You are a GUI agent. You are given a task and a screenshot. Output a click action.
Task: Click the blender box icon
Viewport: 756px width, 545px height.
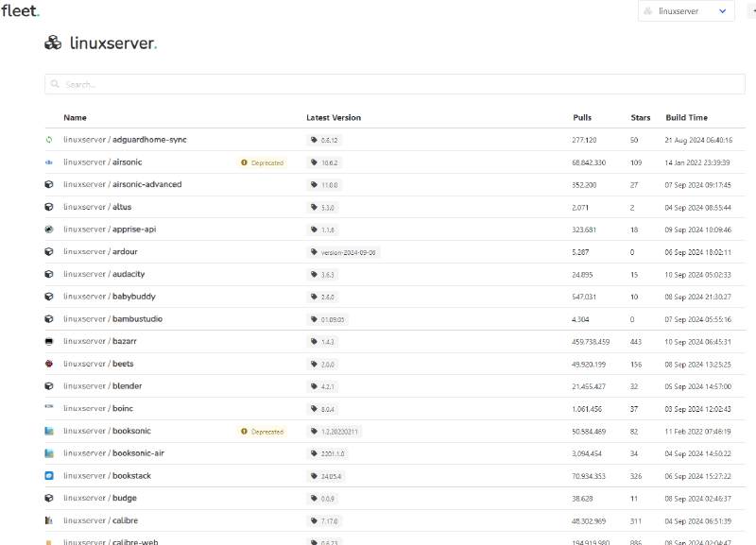pos(49,386)
